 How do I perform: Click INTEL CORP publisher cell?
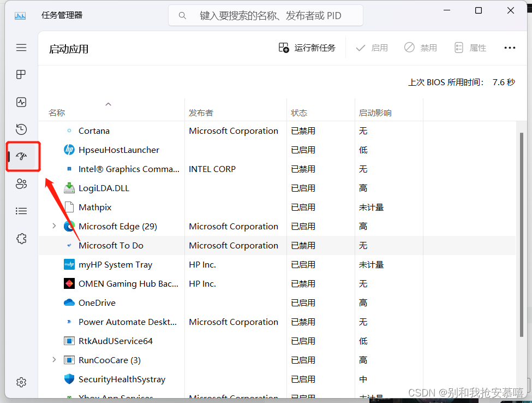point(212,169)
